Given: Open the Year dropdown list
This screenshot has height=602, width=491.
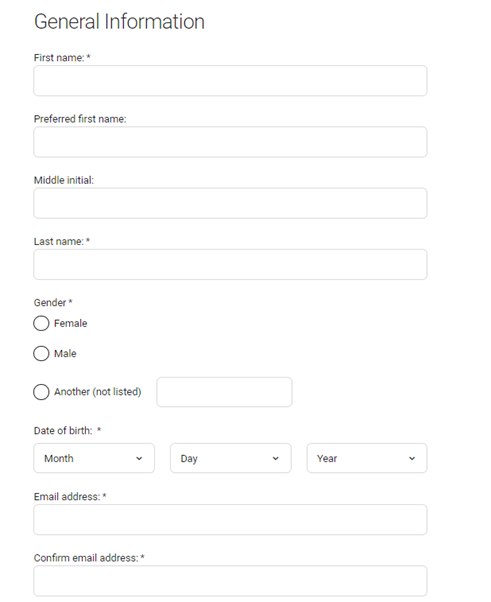Looking at the screenshot, I should click(x=367, y=458).
